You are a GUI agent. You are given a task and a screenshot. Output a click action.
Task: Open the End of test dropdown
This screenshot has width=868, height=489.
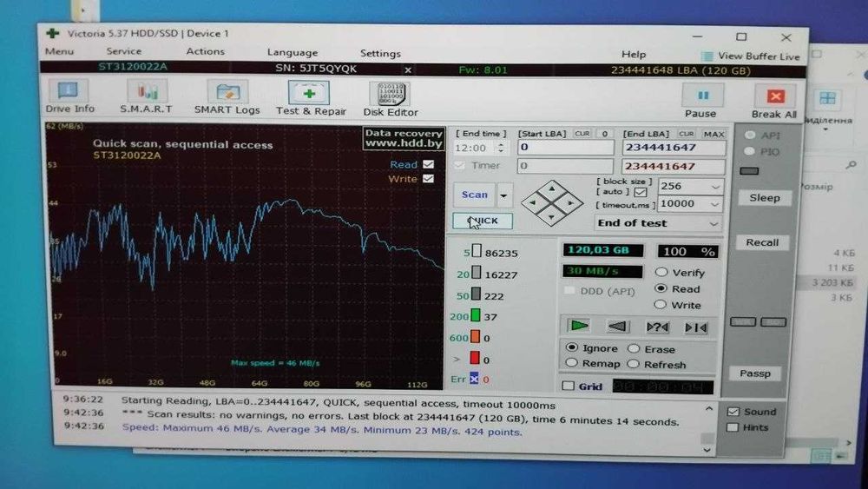(713, 224)
